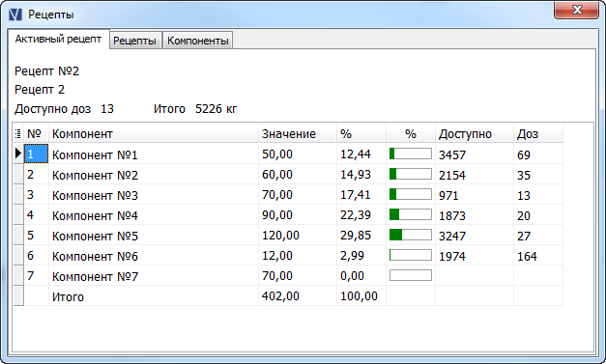
Task: Select the Компонент №7 cell
Action: [154, 275]
